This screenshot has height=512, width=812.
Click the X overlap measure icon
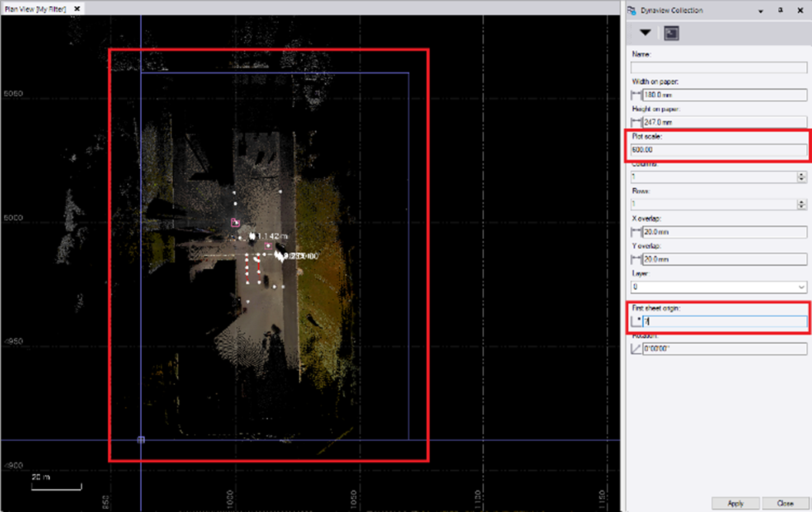point(636,231)
